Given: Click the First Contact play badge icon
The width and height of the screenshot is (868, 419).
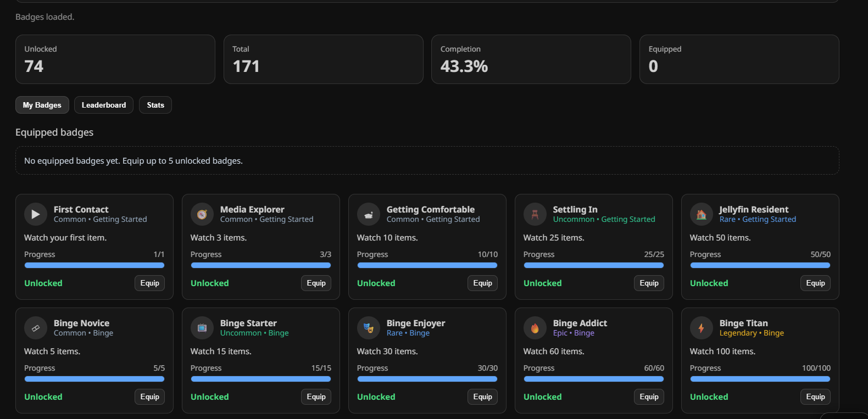Looking at the screenshot, I should point(36,214).
